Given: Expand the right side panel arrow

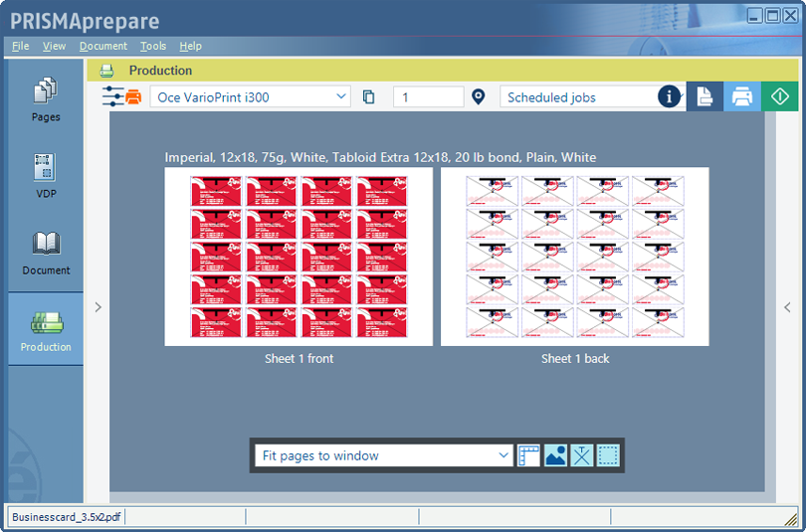Looking at the screenshot, I should 787,307.
